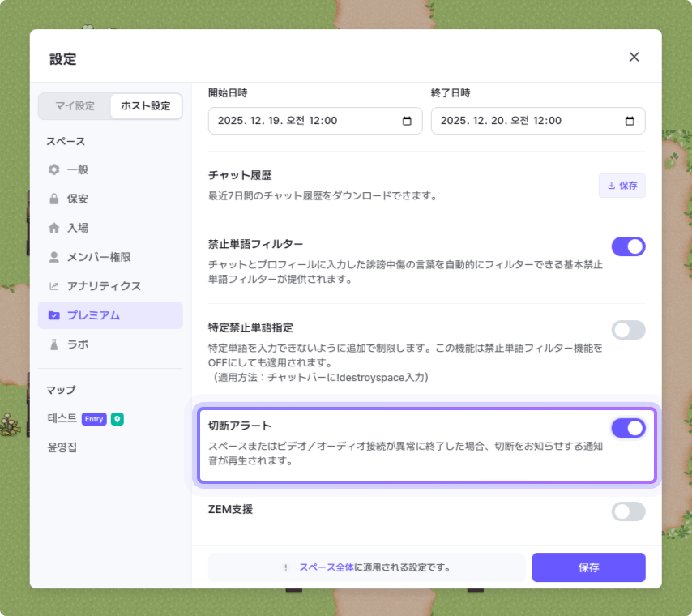Switch to the マイ設定 tab
This screenshot has height=616, width=692.
(75, 106)
